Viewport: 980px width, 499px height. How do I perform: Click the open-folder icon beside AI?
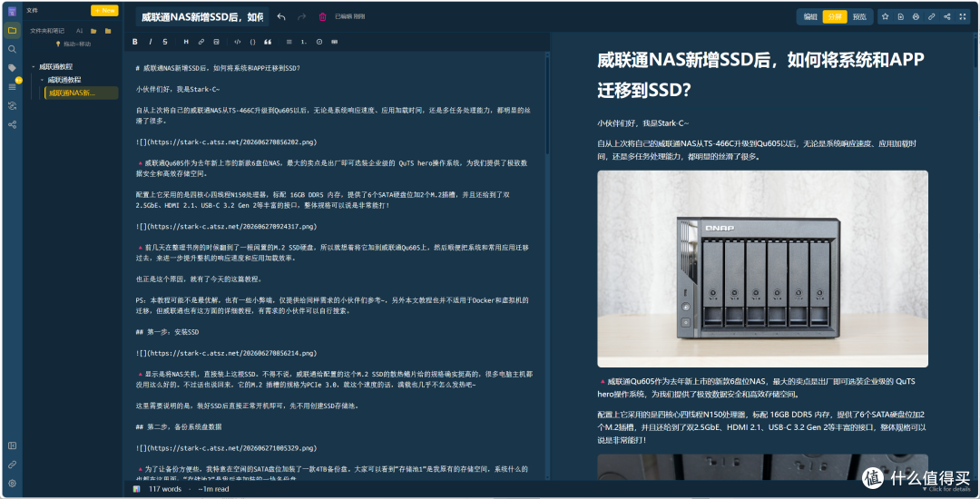click(93, 31)
